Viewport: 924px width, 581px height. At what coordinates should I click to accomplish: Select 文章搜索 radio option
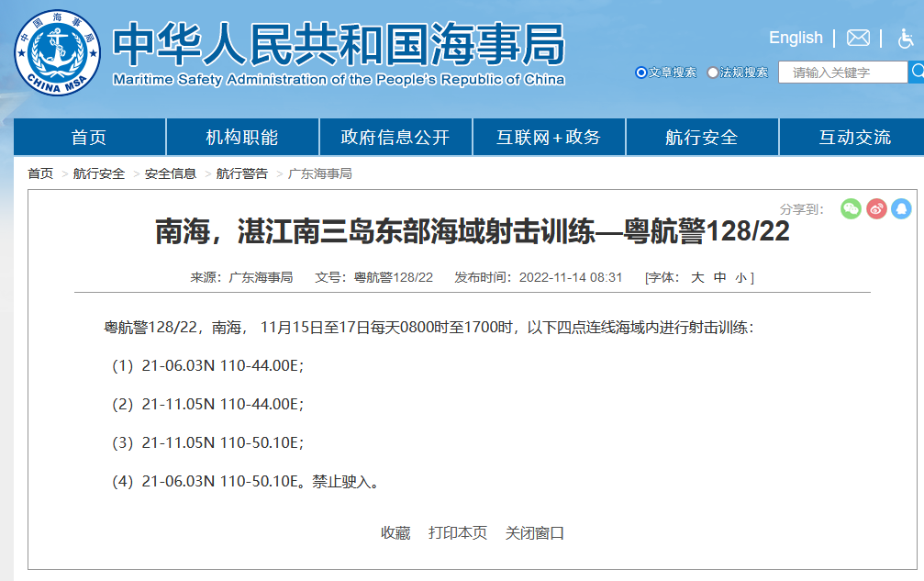[x=641, y=73]
